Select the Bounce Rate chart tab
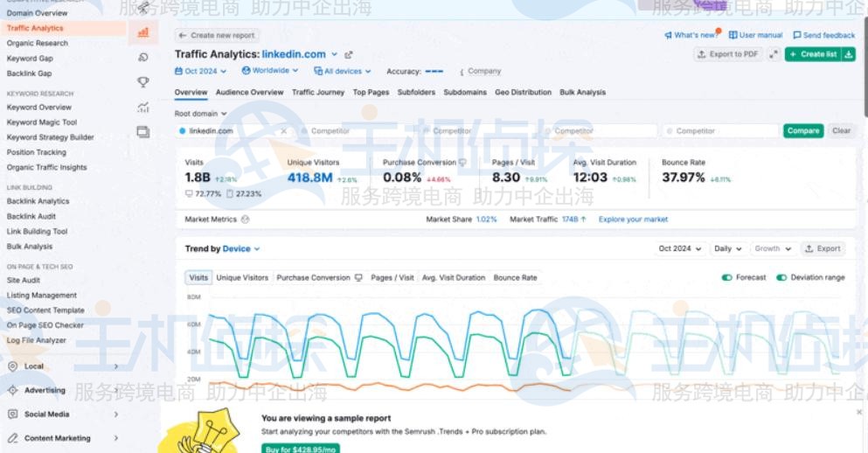The image size is (868, 453). tap(515, 278)
